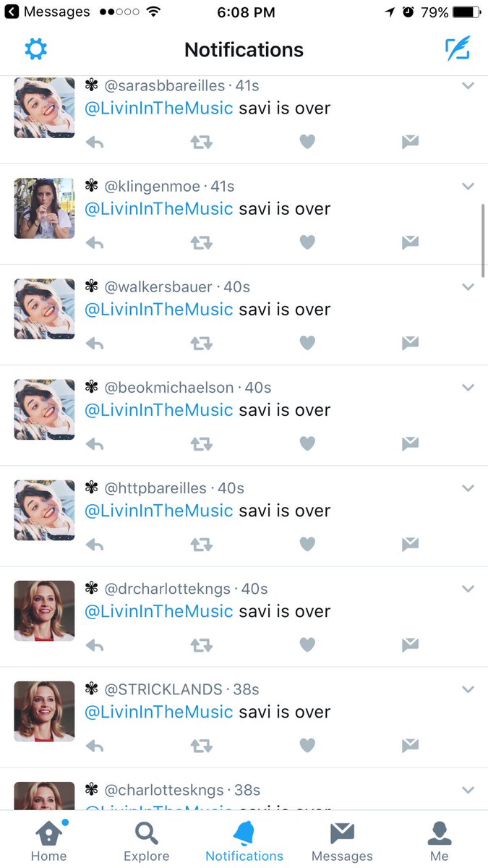Screen dimensions: 488x868
Task: Compose a new tweet with quill icon
Action: (x=458, y=48)
